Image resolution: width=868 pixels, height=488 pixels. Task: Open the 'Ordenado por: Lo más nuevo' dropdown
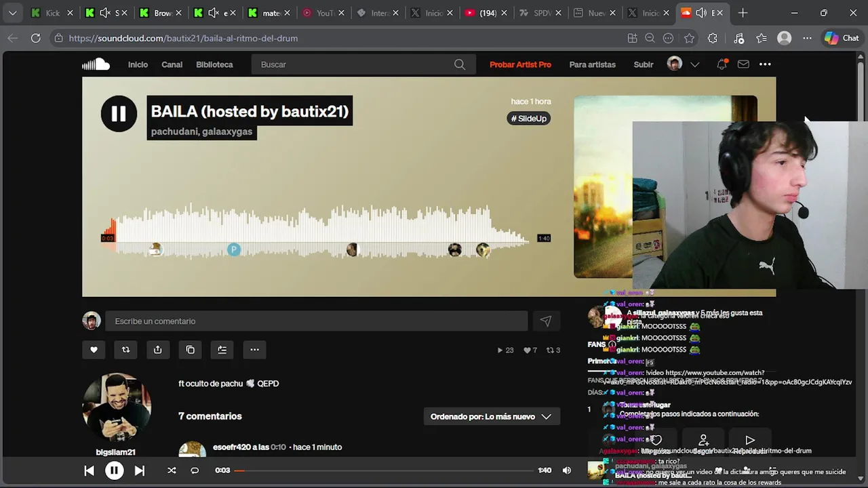492,417
